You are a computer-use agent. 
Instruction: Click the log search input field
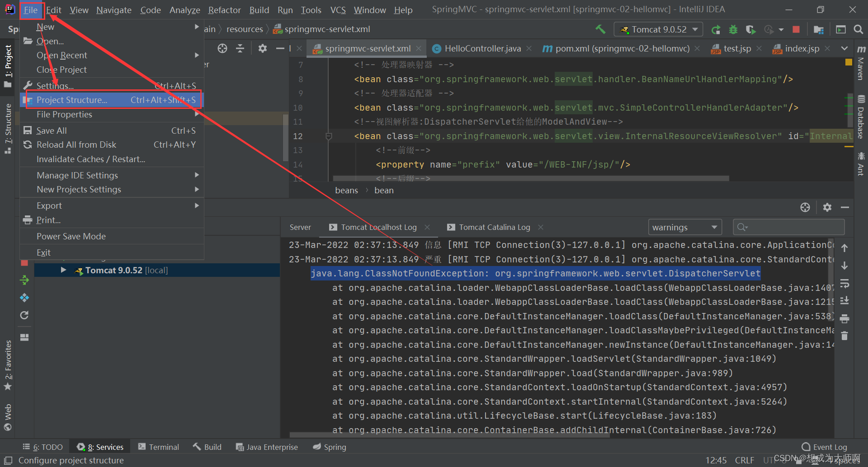[788, 227]
